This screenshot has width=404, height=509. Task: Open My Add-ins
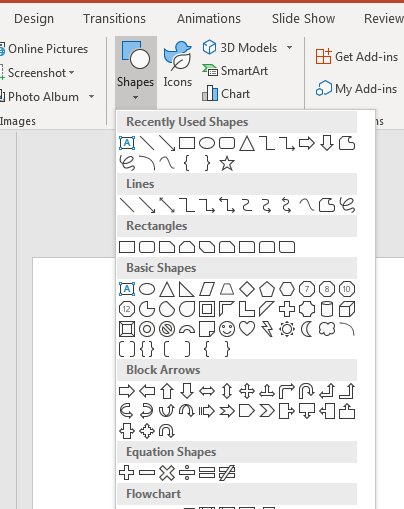click(x=356, y=89)
